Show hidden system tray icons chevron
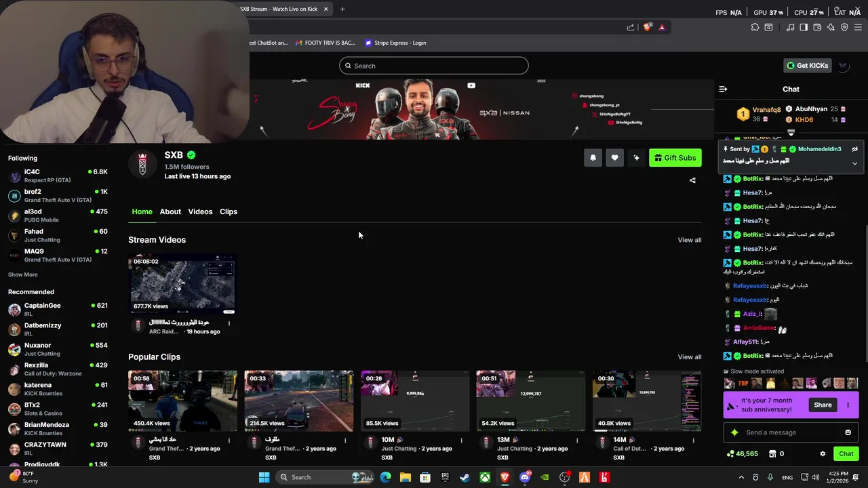The height and width of the screenshot is (488, 868). (x=741, y=477)
